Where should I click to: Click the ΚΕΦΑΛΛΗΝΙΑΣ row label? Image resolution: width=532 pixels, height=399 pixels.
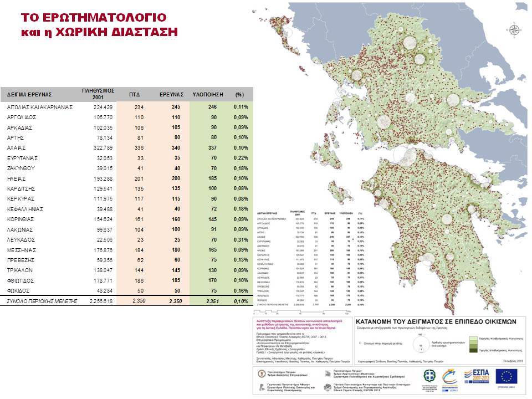point(25,209)
